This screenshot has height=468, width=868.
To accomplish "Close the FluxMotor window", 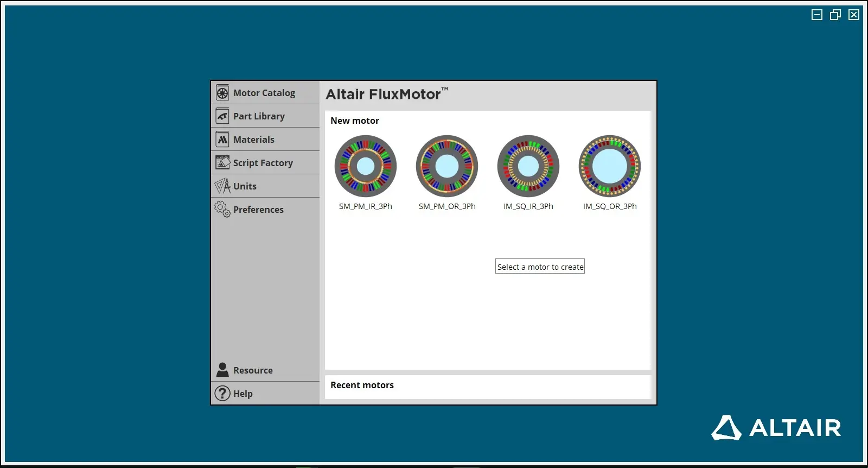I will click(854, 15).
